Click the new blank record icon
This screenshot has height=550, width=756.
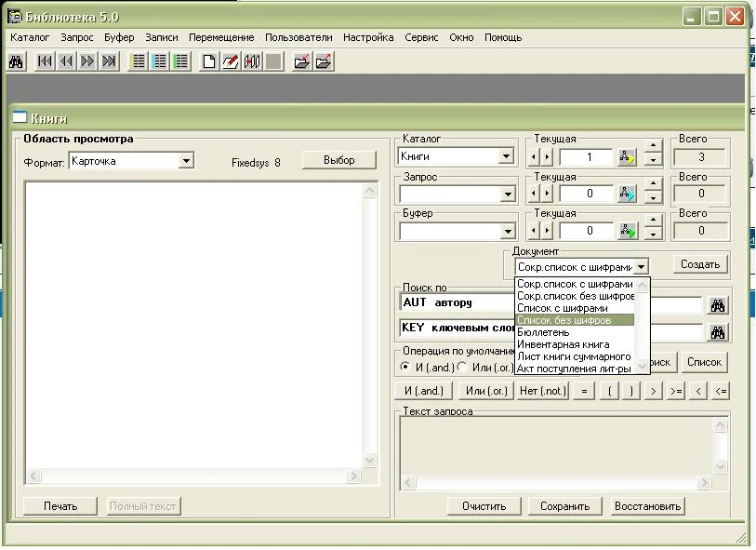209,61
